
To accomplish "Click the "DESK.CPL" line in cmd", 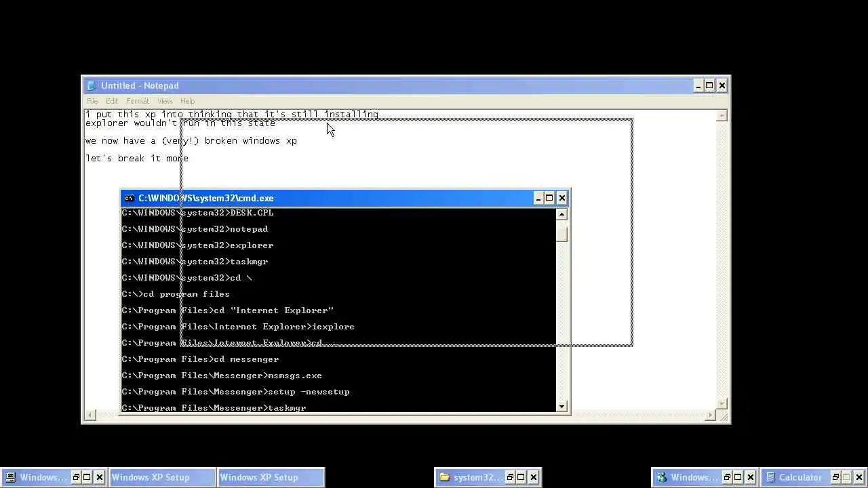I will tap(198, 213).
